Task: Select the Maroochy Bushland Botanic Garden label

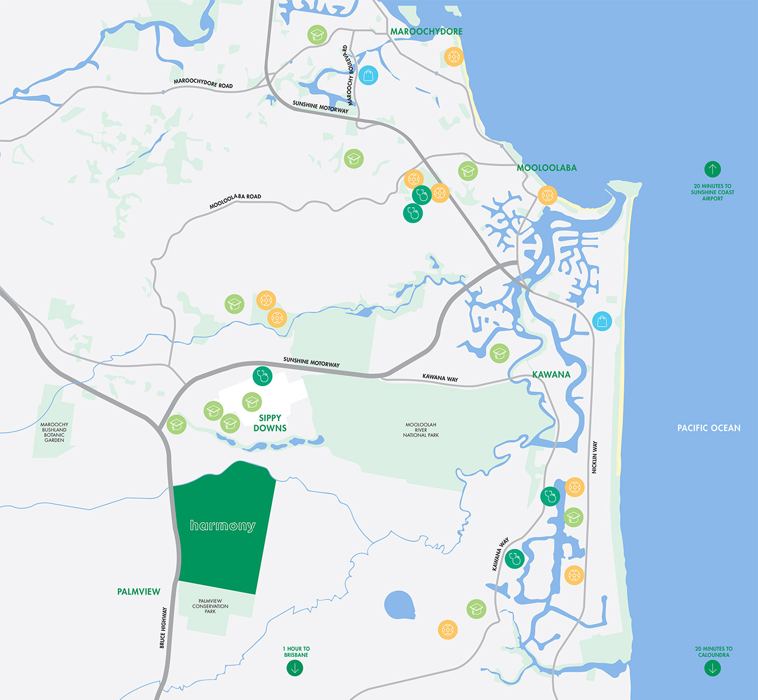Action: (54, 432)
